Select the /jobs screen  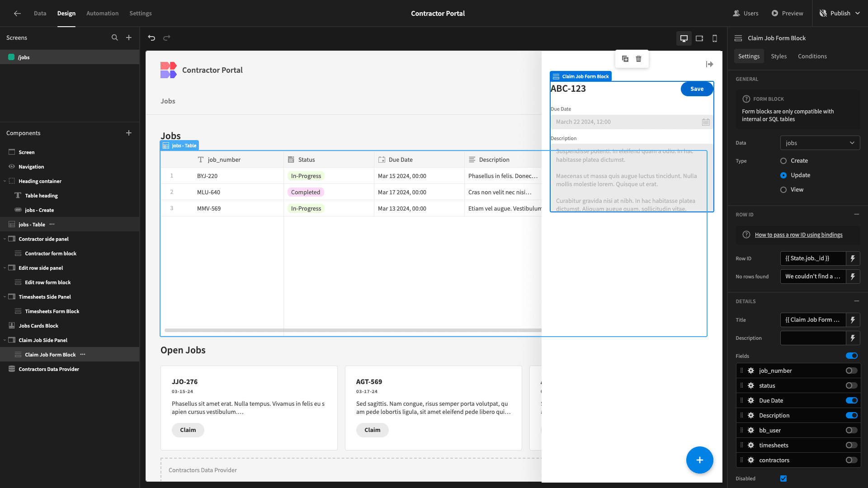70,57
